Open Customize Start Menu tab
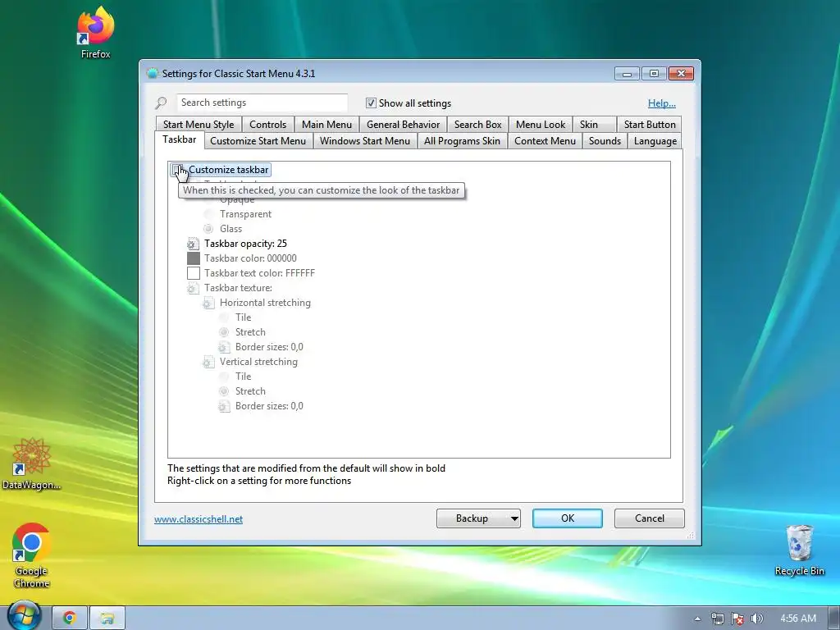840x630 pixels. click(x=258, y=141)
